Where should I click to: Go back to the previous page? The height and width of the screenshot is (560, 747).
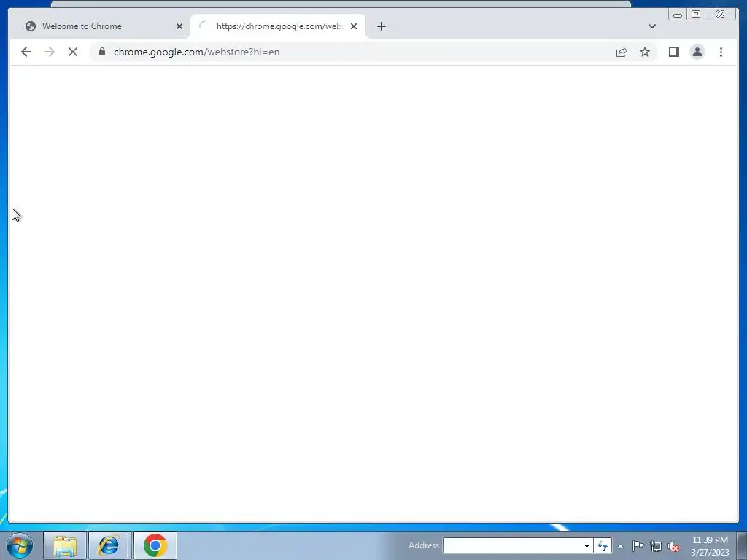26,52
